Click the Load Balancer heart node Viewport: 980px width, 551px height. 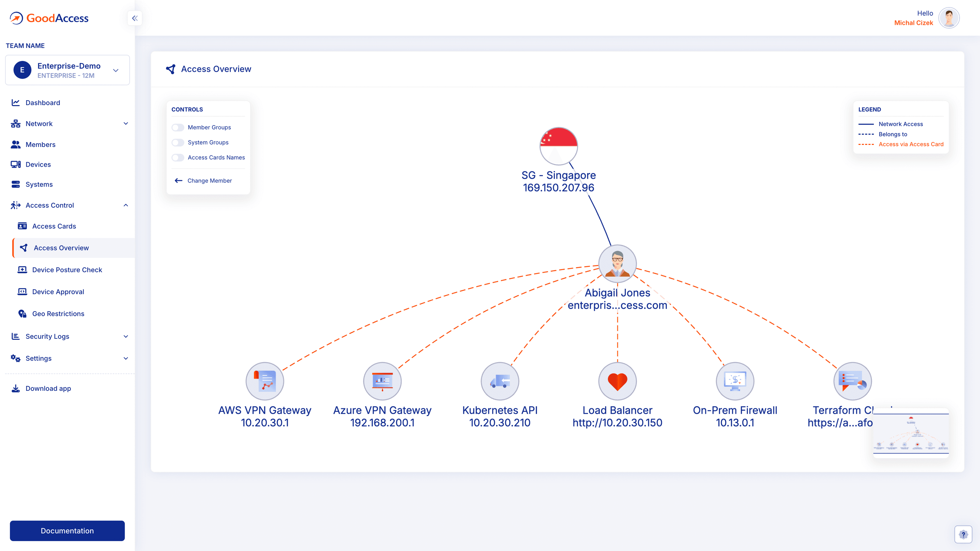click(618, 381)
